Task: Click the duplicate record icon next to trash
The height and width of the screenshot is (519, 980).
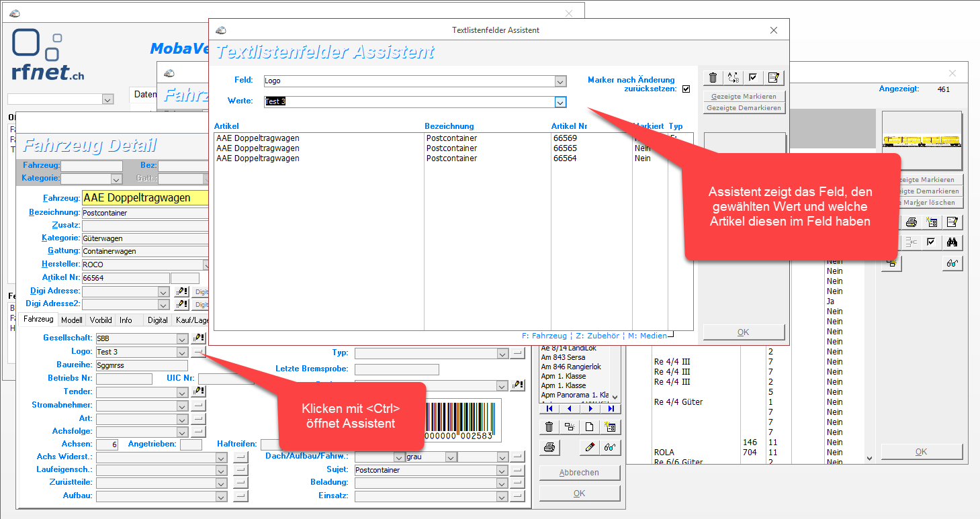Action: coord(570,426)
